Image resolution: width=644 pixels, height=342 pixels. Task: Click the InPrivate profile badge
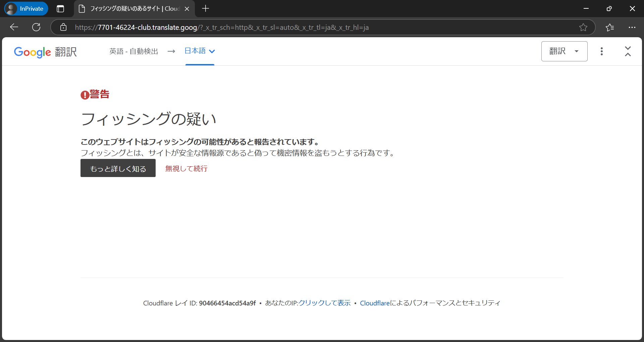[26, 9]
